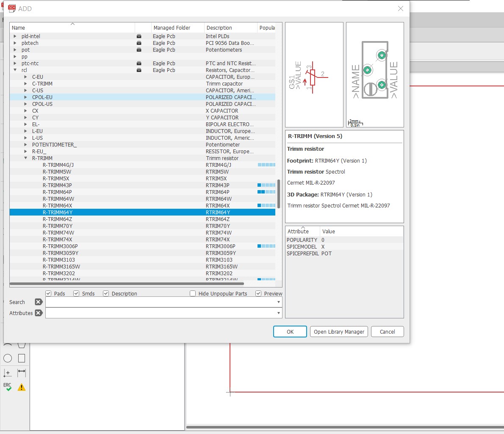Uncheck the Pads checkbox
This screenshot has height=434, width=504.
pos(48,293)
